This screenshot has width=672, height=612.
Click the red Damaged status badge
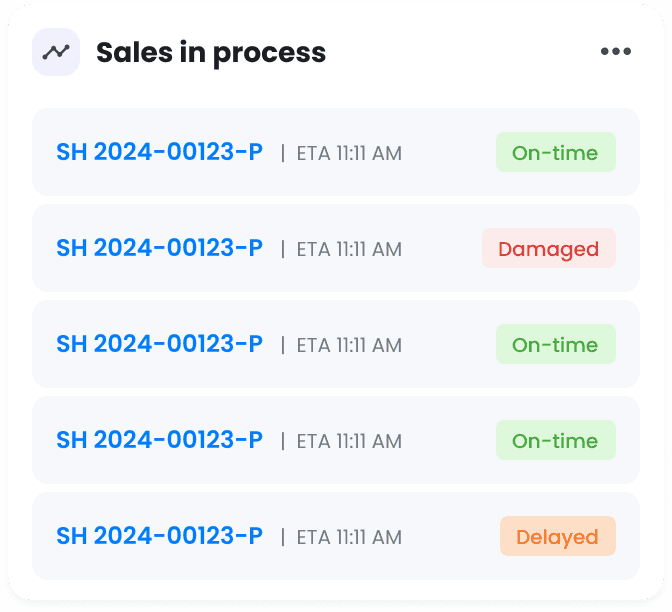click(549, 248)
